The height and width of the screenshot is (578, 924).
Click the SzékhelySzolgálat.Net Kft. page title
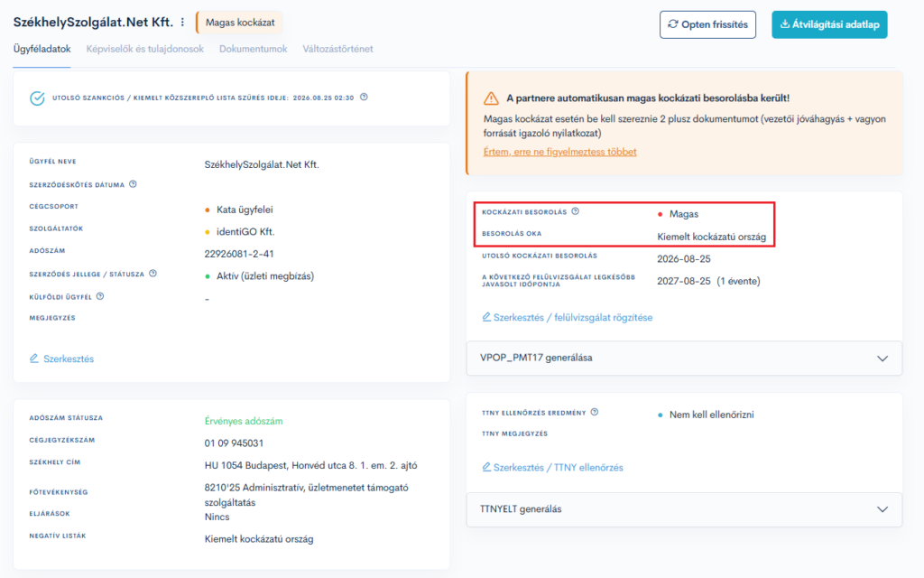[93, 23]
